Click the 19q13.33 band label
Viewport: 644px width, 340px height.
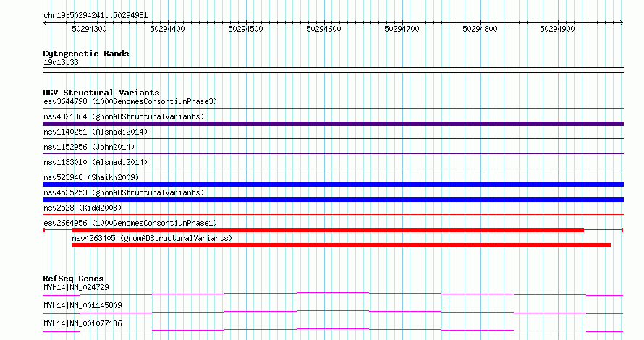pyautogui.click(x=61, y=62)
